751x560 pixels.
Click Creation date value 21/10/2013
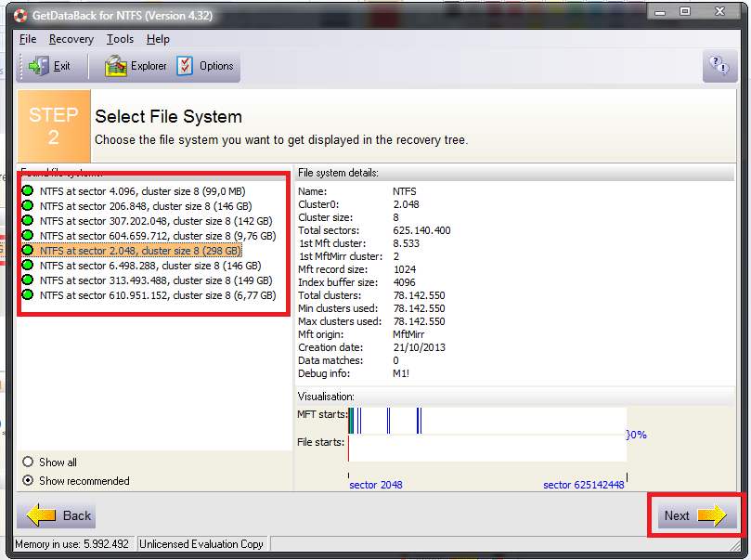[x=419, y=347]
